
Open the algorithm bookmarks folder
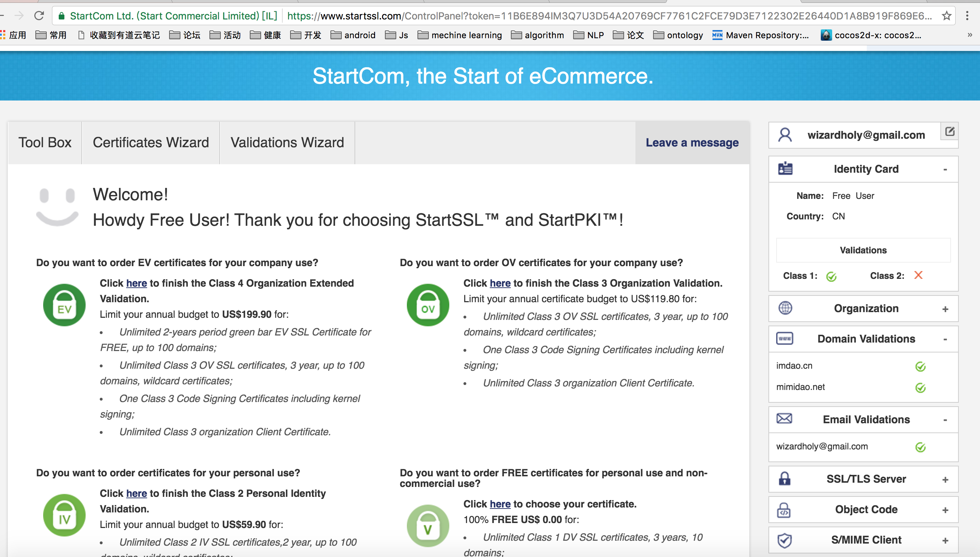tap(537, 35)
